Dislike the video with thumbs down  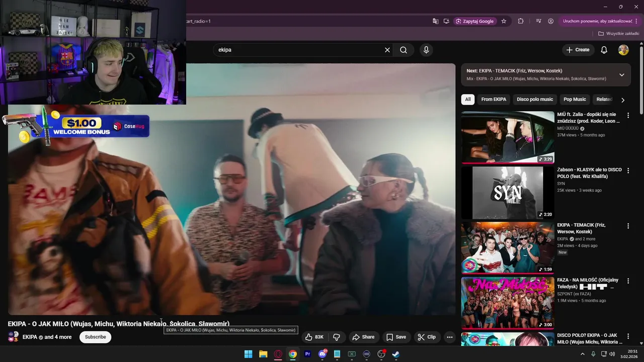point(337,337)
